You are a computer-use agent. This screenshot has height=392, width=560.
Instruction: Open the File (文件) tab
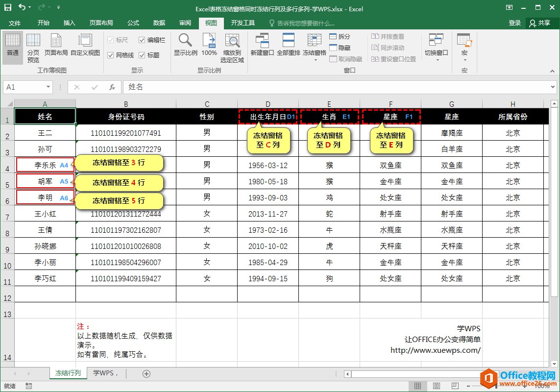[x=15, y=23]
